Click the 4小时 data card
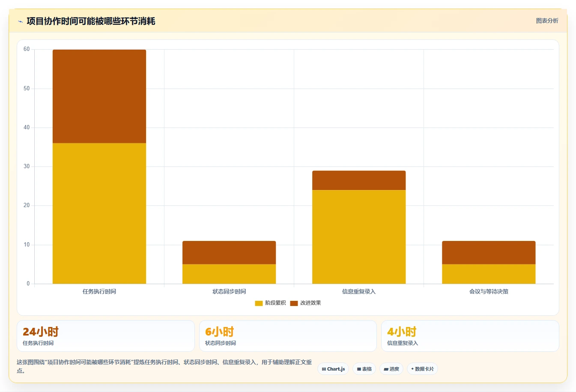The width and height of the screenshot is (576, 392). (470, 336)
